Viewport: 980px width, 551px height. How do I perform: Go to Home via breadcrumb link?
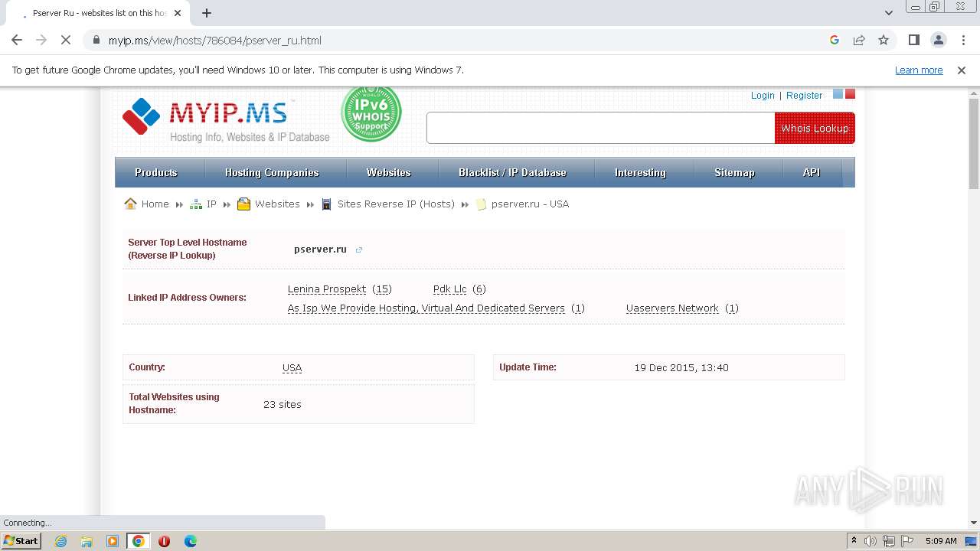coord(155,204)
